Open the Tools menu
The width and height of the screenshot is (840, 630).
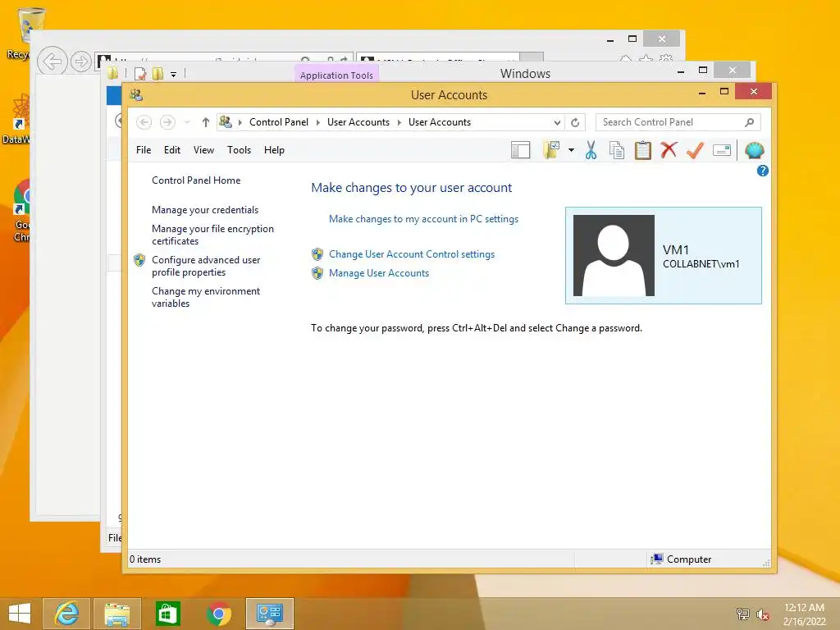point(239,150)
